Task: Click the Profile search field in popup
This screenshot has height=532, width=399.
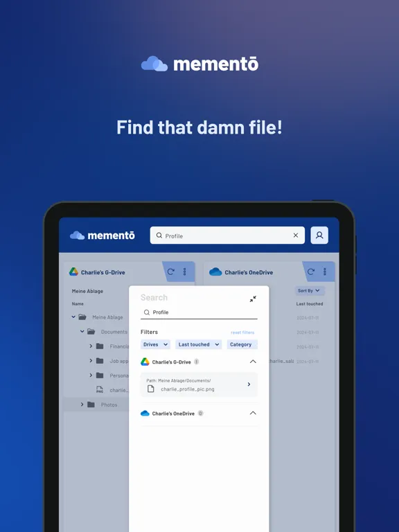Action: coord(199,312)
